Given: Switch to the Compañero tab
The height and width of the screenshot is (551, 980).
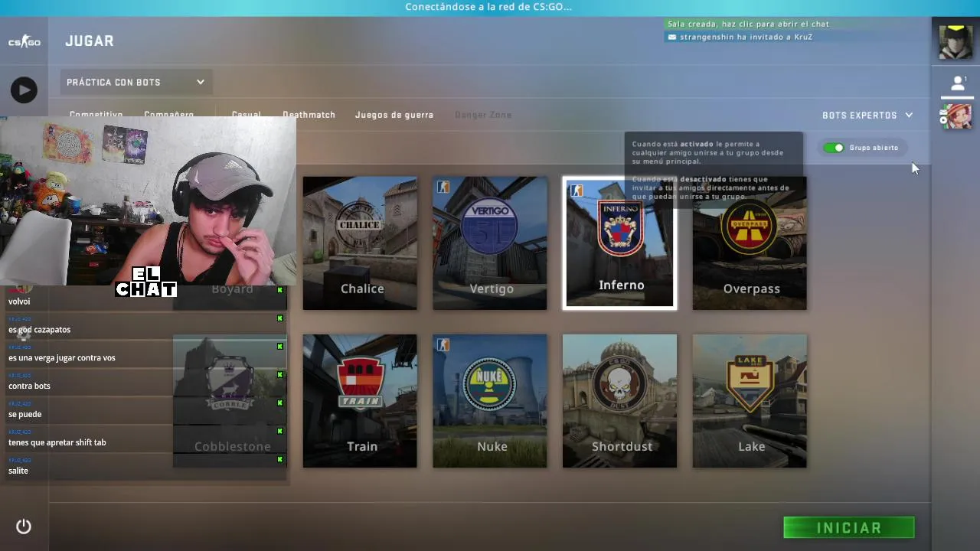Looking at the screenshot, I should point(168,114).
